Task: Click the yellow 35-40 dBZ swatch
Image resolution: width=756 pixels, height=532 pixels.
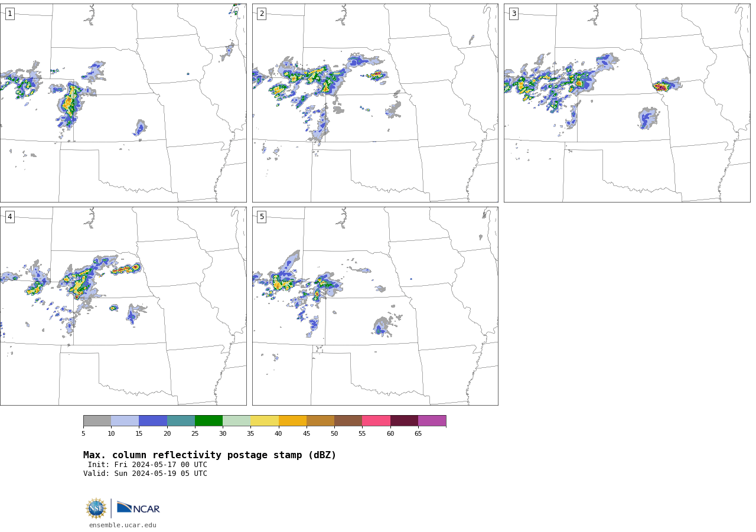Action: pos(265,421)
